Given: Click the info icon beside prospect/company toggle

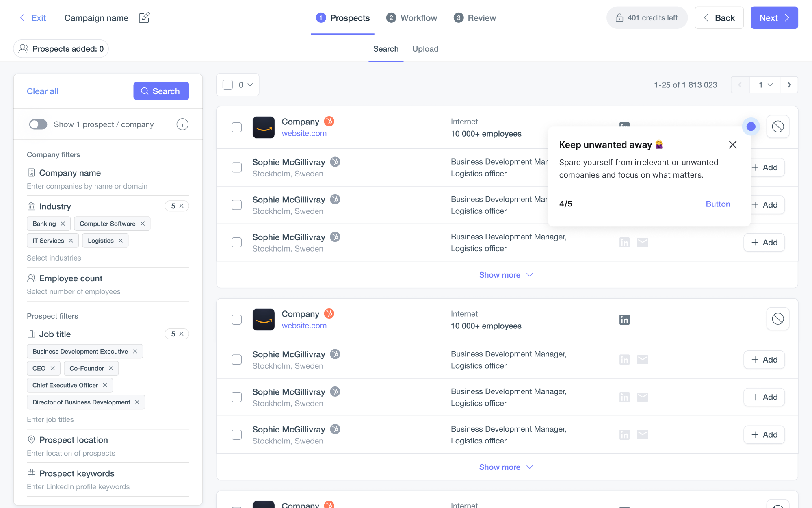Looking at the screenshot, I should point(182,124).
